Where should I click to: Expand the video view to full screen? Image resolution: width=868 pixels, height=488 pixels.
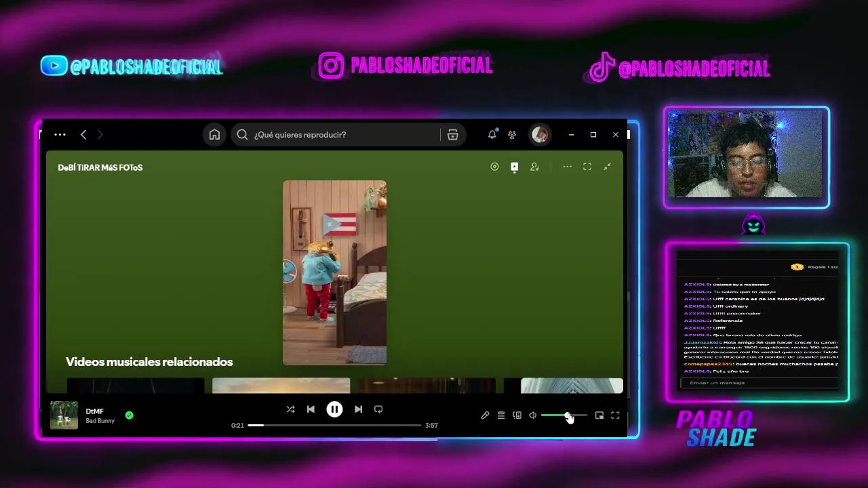click(587, 167)
